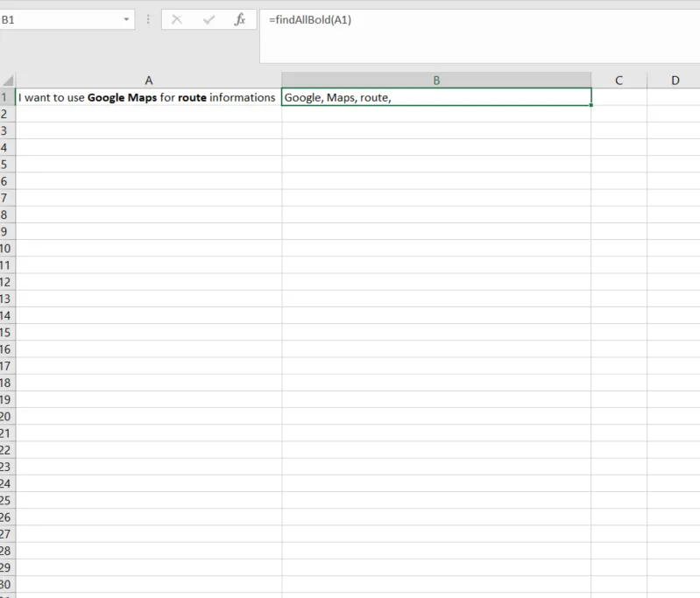This screenshot has width=700, height=598.
Task: Select row 2 header
Action: pos(7,114)
